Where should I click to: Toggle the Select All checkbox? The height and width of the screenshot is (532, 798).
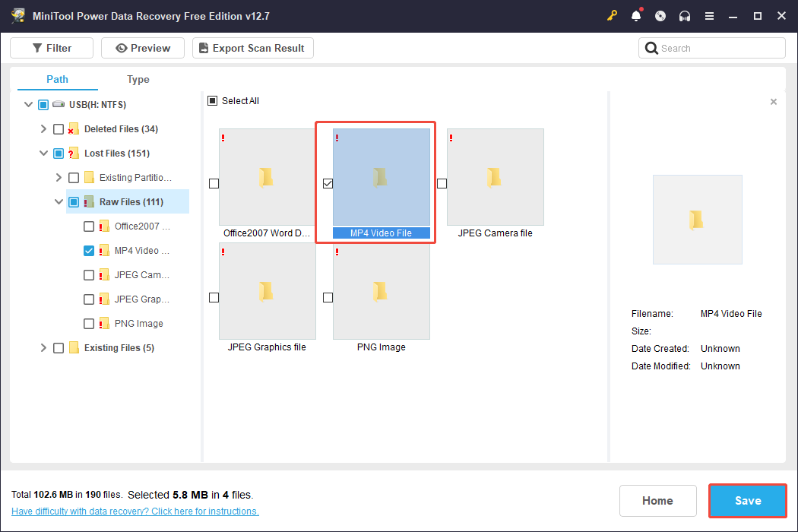(213, 101)
